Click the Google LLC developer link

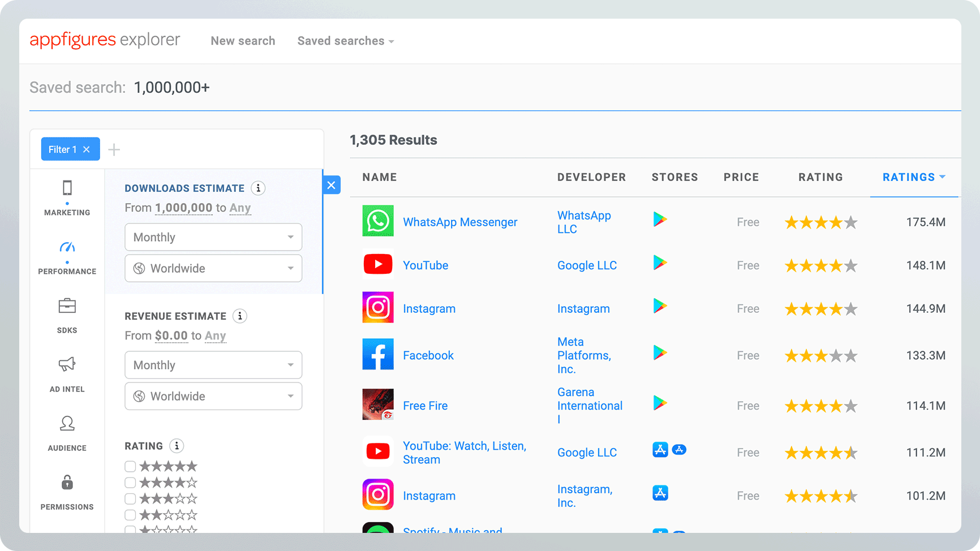(x=587, y=265)
